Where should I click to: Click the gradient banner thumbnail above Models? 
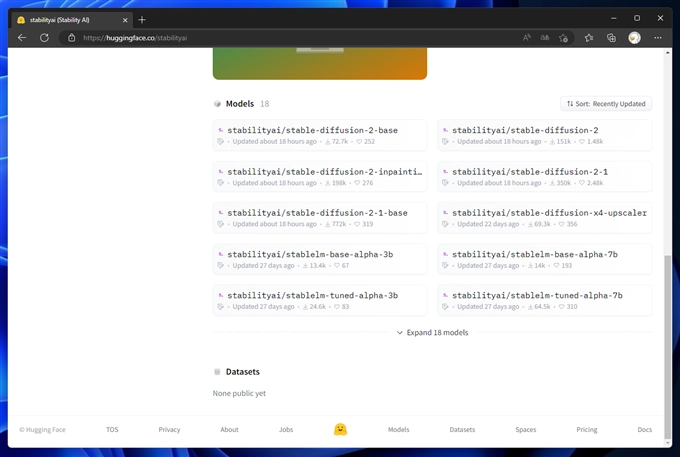(x=320, y=64)
